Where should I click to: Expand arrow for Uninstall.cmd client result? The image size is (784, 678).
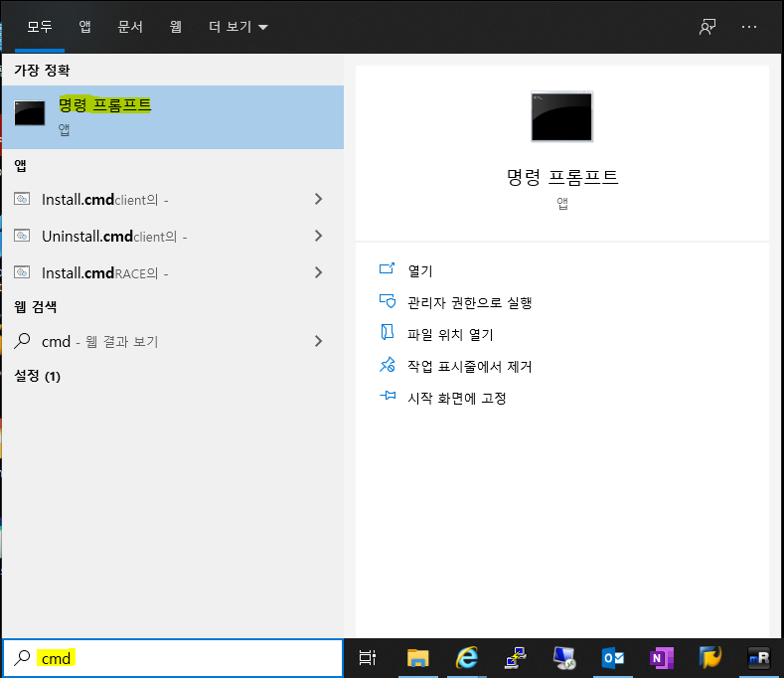pyautogui.click(x=319, y=236)
